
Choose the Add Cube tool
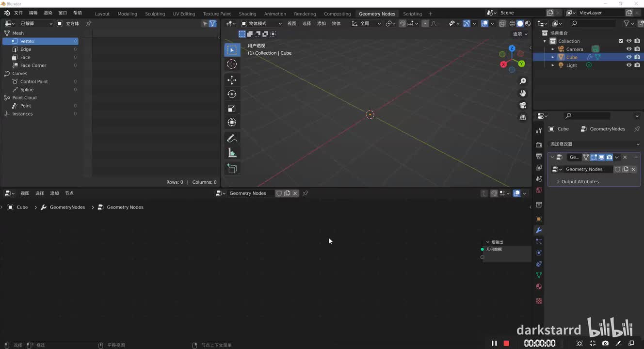pyautogui.click(x=232, y=169)
